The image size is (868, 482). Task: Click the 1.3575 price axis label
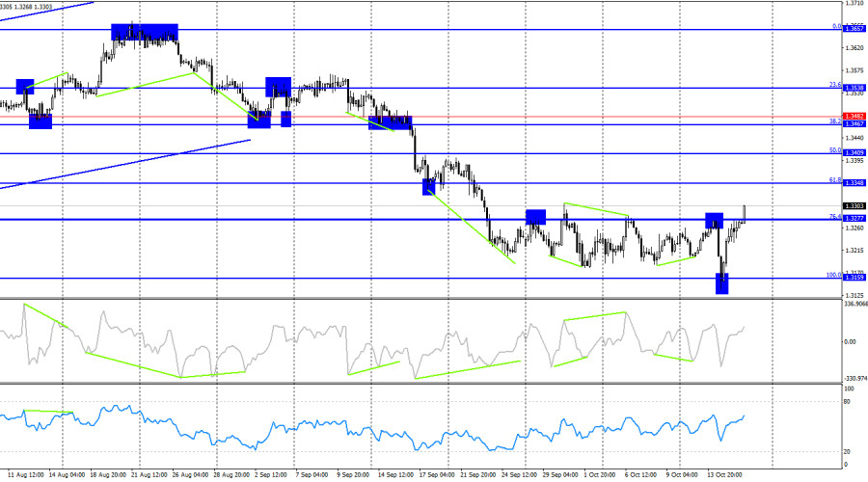854,70
